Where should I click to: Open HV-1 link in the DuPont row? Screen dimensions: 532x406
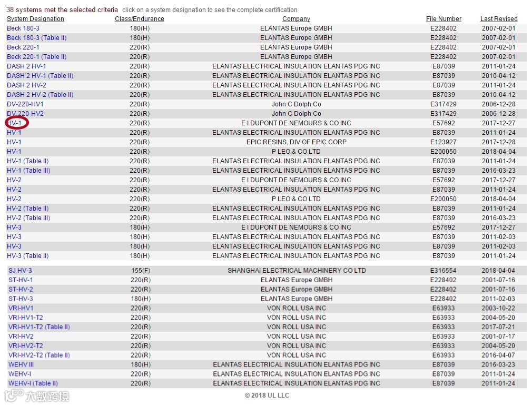[14, 123]
